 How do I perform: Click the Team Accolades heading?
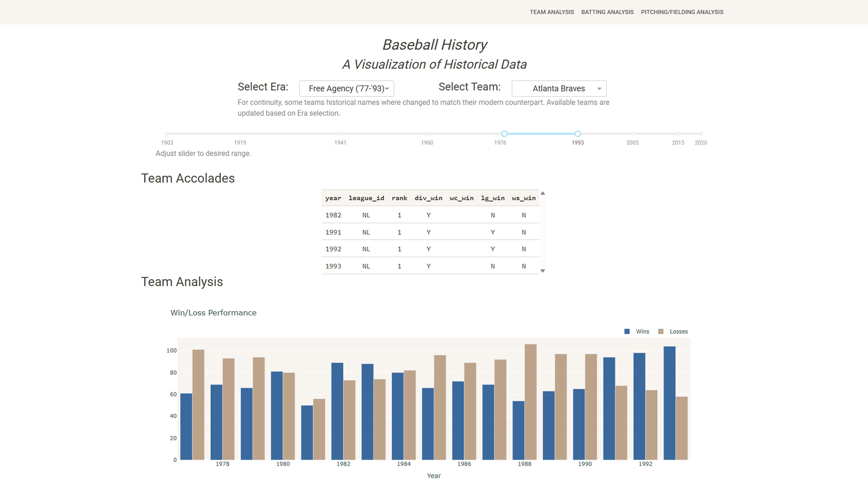click(x=188, y=178)
